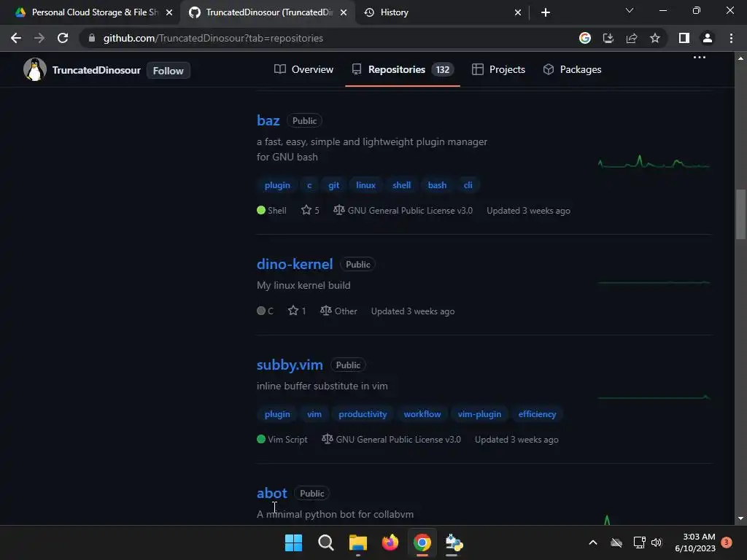Click dino-kernel star count icon
The height and width of the screenshot is (560, 747).
tap(293, 311)
